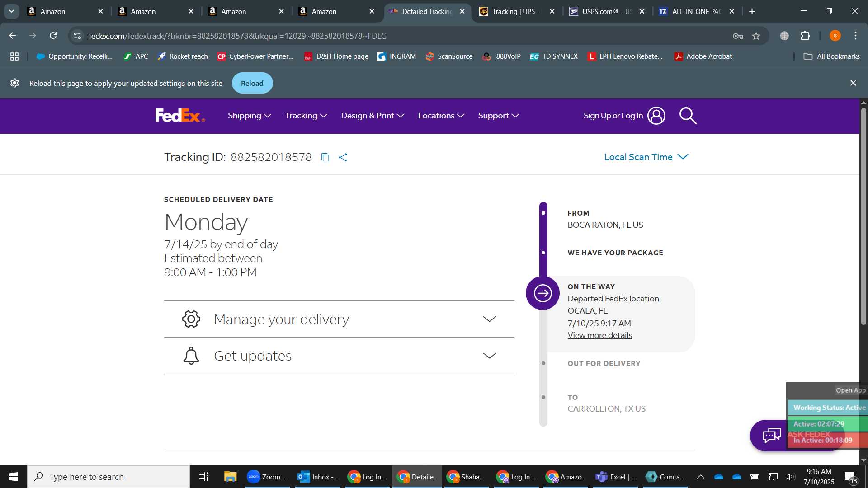
Task: Switch to the first Amazon tab
Action: (65, 11)
